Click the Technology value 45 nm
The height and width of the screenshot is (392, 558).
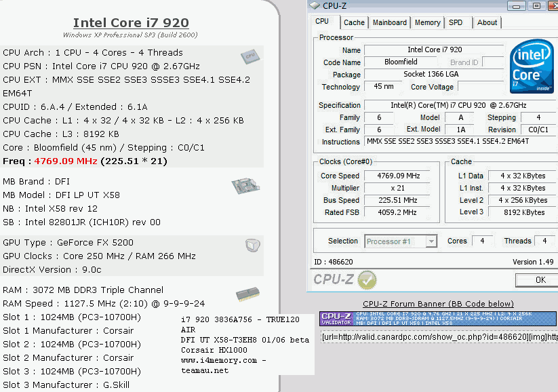click(x=384, y=86)
